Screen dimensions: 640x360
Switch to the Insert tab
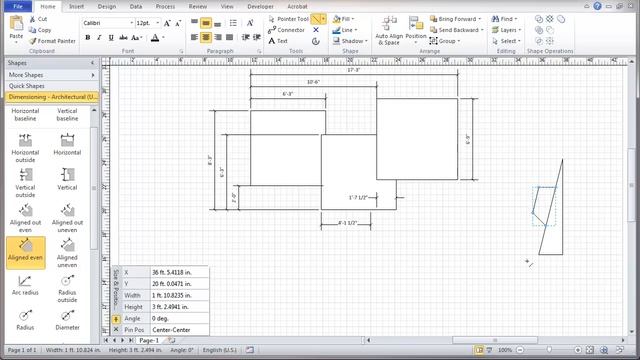[76, 7]
